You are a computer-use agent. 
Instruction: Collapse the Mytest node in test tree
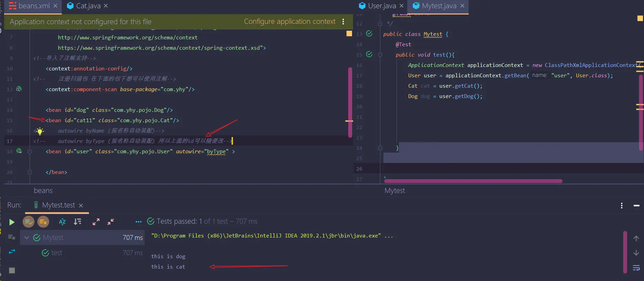[27, 238]
